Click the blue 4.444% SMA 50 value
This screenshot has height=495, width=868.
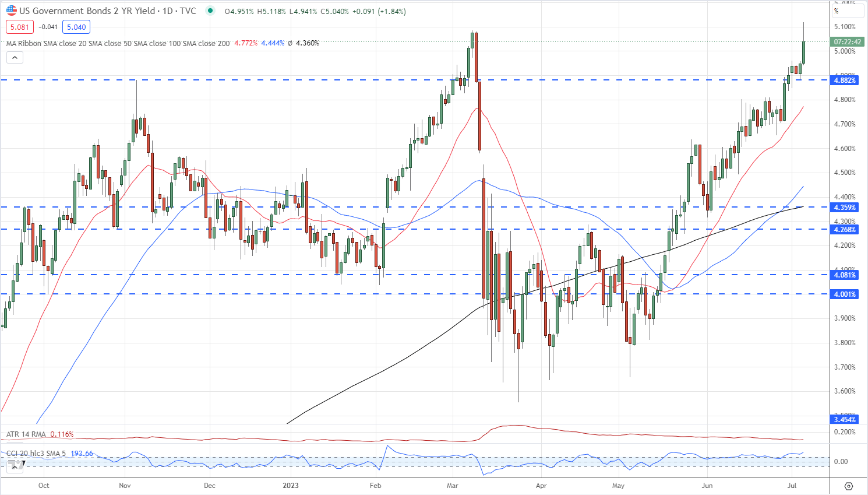click(273, 43)
